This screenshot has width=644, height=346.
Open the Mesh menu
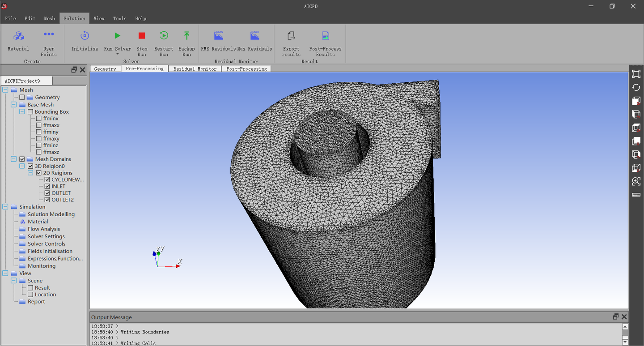(49, 18)
